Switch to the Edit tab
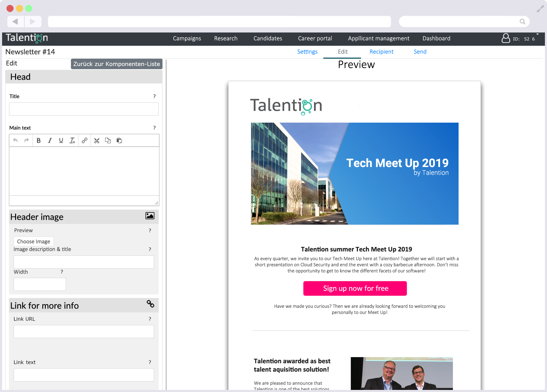This screenshot has width=547, height=392. pos(343,52)
